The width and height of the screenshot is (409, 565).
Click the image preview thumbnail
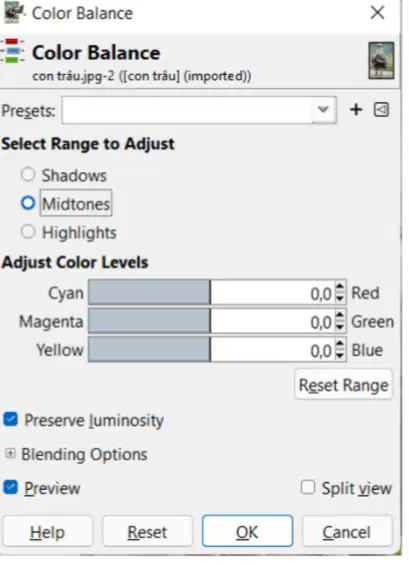click(381, 61)
